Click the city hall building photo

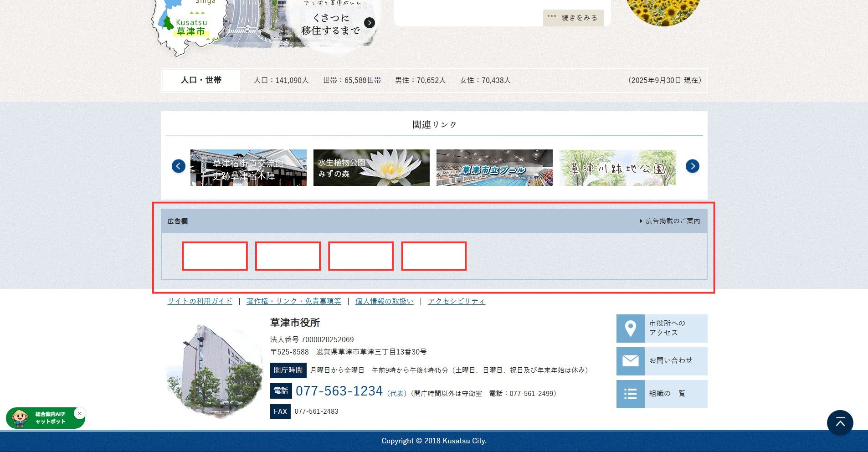215,371
